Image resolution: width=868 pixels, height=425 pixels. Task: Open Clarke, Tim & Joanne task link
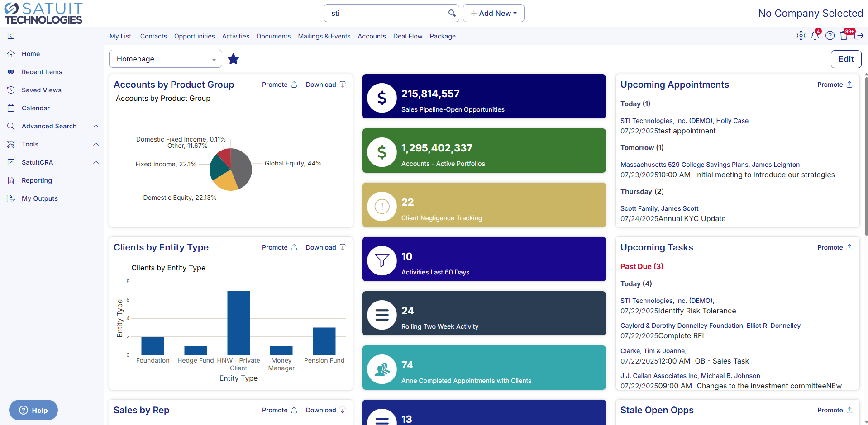coord(653,351)
